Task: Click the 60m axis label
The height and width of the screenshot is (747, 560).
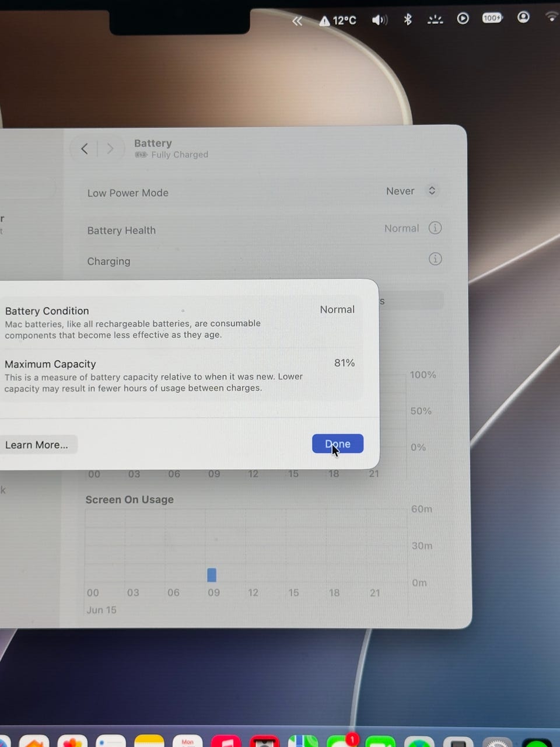Action: pos(422,509)
